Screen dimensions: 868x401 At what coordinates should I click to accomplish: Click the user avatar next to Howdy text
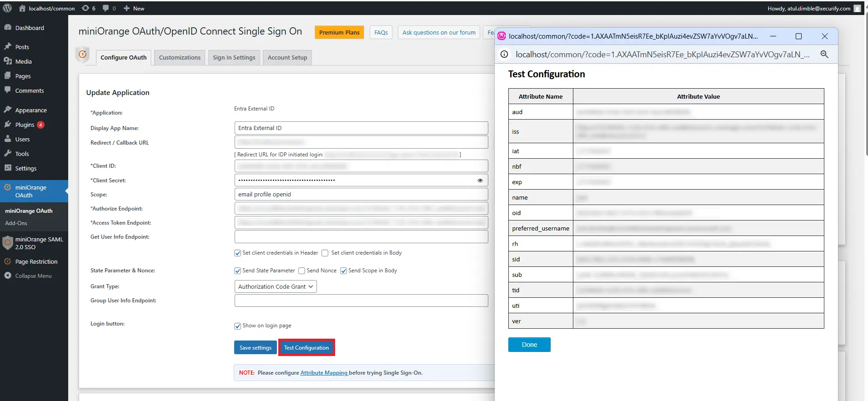857,8
